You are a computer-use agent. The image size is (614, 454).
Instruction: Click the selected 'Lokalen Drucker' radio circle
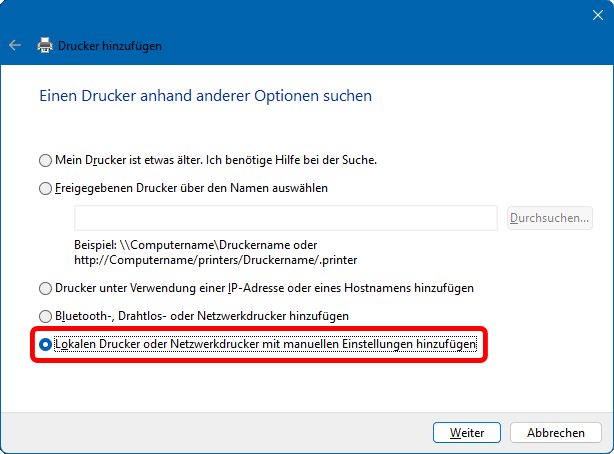click(x=45, y=345)
